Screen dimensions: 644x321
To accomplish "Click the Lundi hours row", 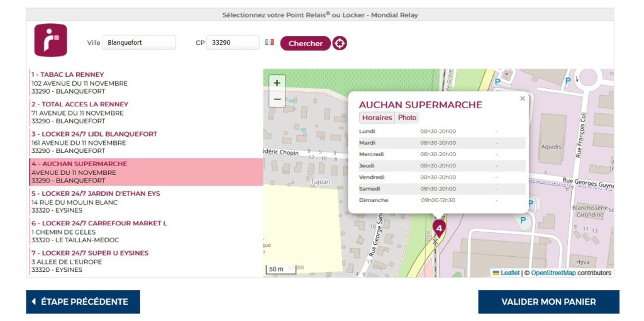I will pyautogui.click(x=442, y=132).
